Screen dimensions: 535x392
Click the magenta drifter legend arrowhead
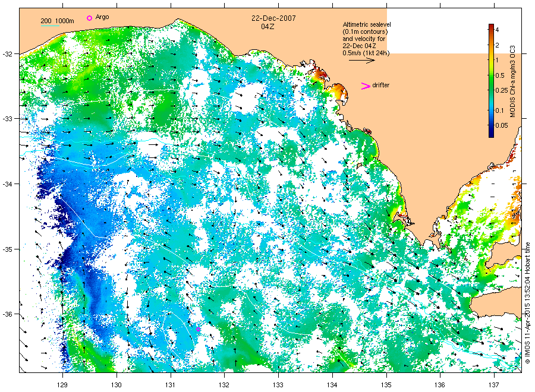[x=366, y=86]
